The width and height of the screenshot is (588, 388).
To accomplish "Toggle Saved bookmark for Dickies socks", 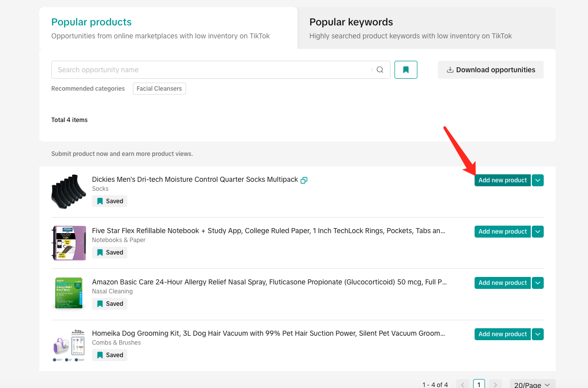I will point(110,201).
